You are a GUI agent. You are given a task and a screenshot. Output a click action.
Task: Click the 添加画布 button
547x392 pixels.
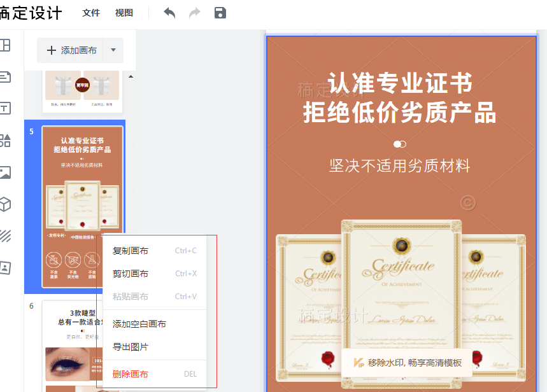70,50
